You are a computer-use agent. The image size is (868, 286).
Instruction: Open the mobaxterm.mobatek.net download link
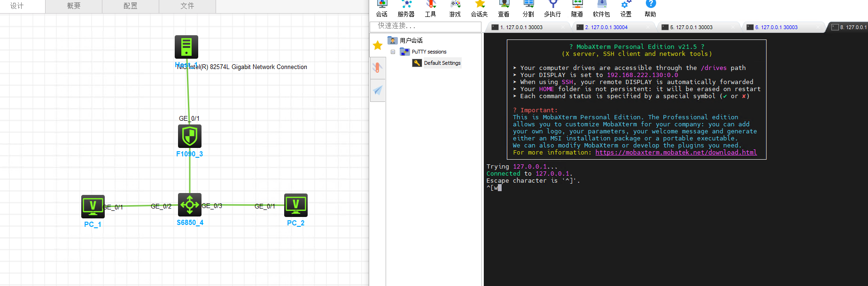676,153
